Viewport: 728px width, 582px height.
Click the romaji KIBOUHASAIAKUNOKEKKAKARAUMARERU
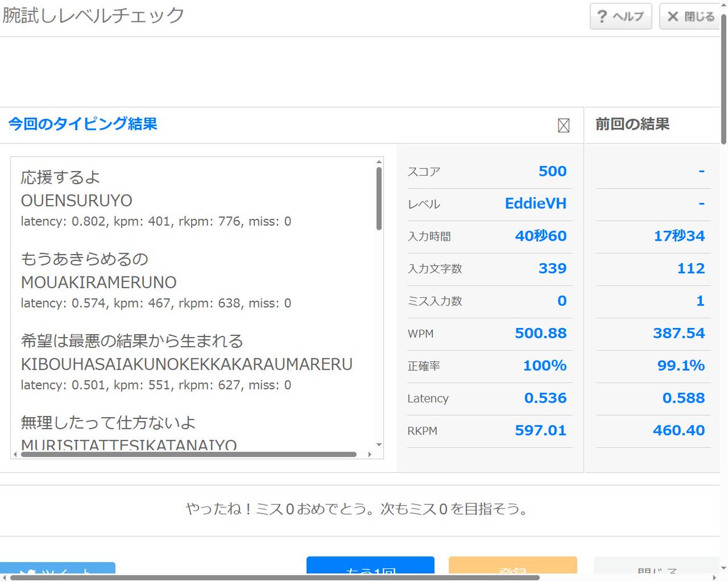(187, 364)
